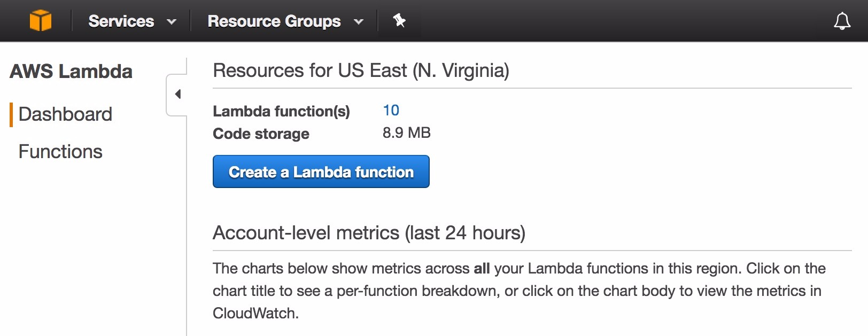The width and height of the screenshot is (868, 336).
Task: Open the Services menu
Action: click(121, 21)
